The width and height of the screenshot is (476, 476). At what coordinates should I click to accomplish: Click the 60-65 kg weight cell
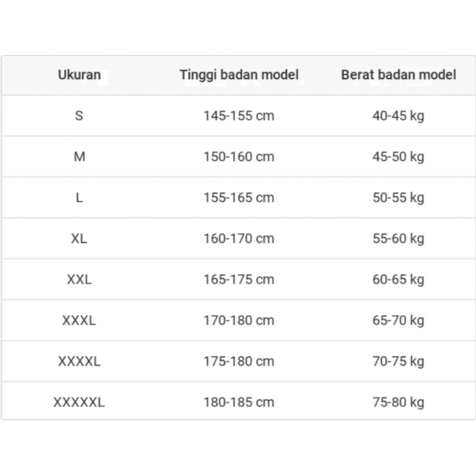[398, 279]
